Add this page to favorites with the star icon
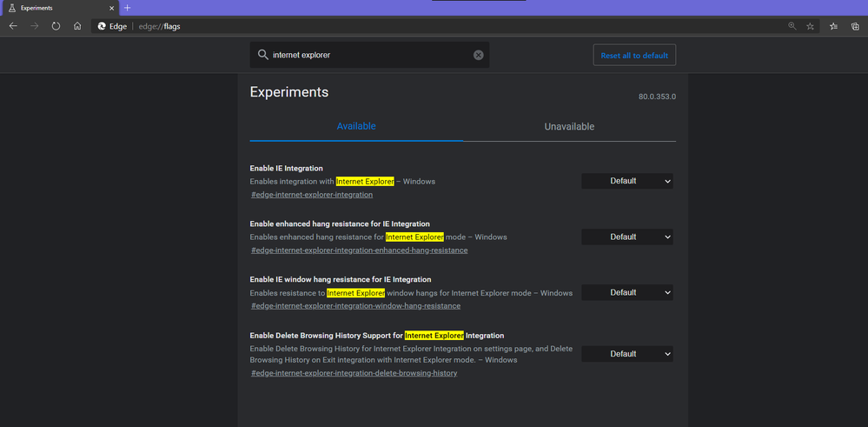Screen dimensions: 868x427 811,26
